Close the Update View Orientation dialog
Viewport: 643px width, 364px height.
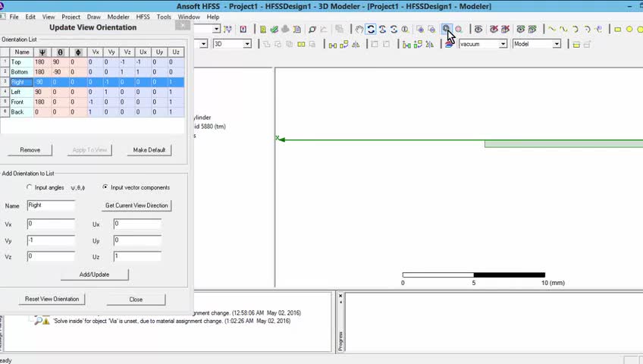pyautogui.click(x=183, y=25)
